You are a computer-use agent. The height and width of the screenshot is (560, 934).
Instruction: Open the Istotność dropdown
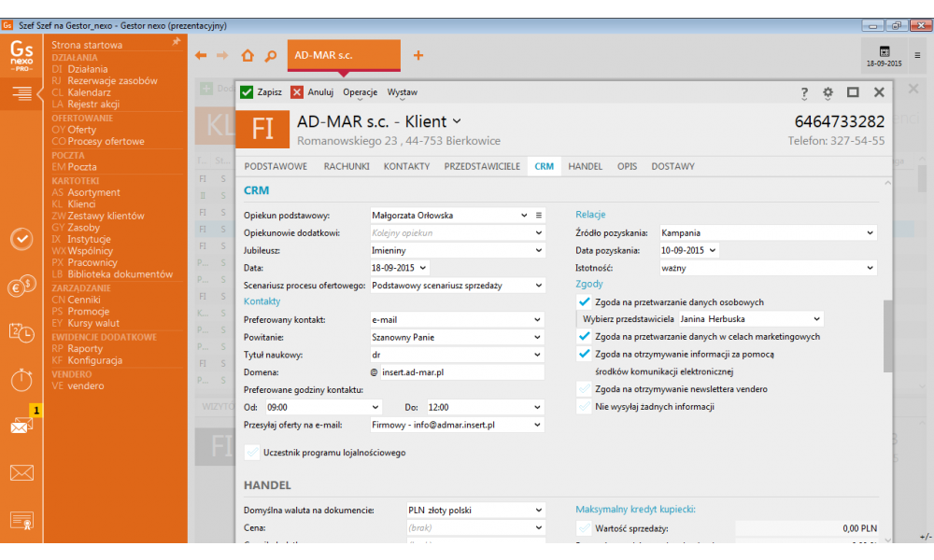coord(870,268)
